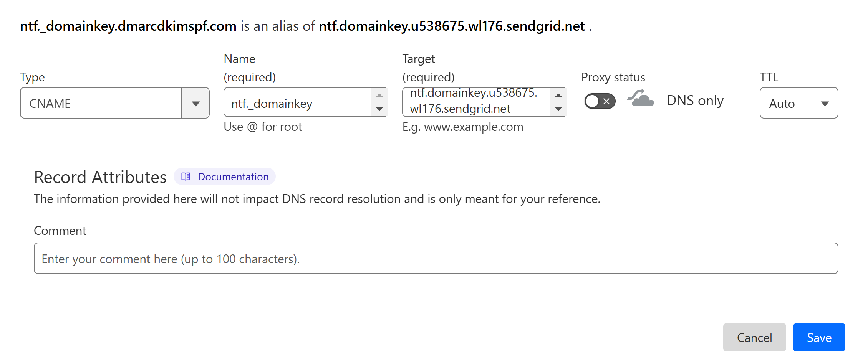Click the Documentation book icon

click(186, 177)
